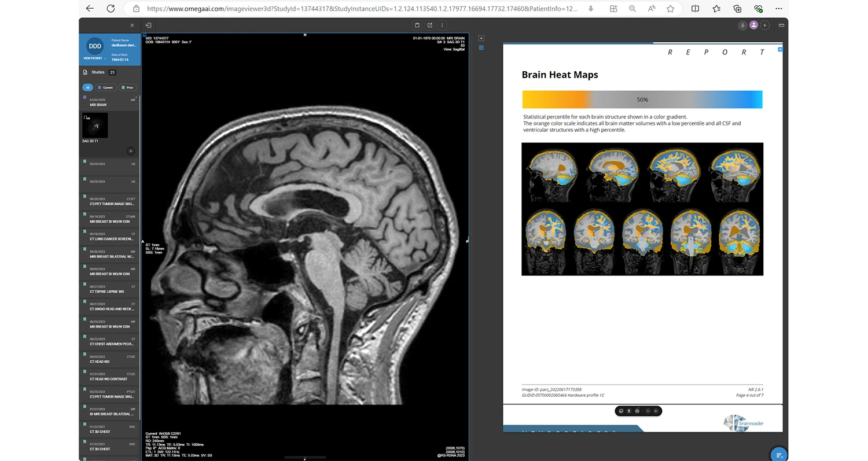Click the exit arrow icon beside the studies panel
This screenshot has width=868, height=461.
pos(149,25)
